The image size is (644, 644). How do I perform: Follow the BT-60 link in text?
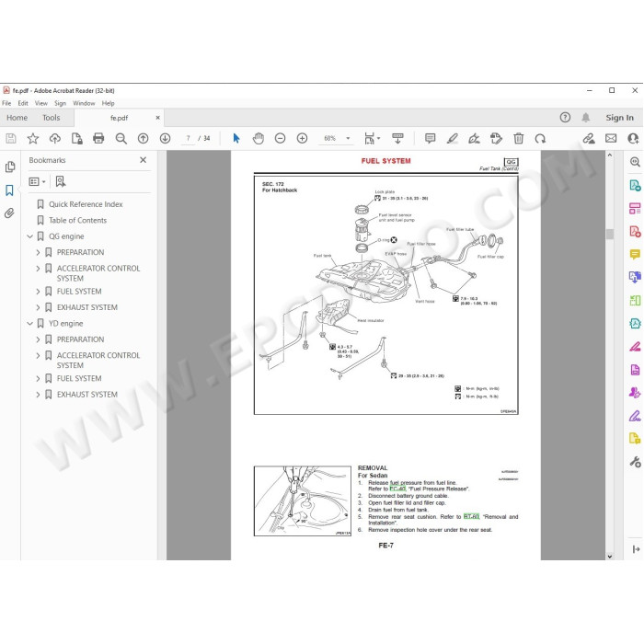click(471, 516)
